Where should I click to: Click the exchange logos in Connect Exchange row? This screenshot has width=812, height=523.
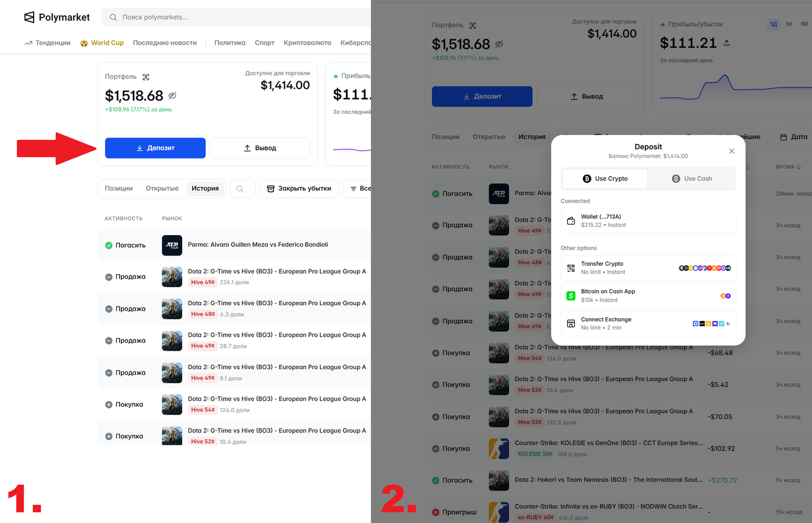click(711, 324)
